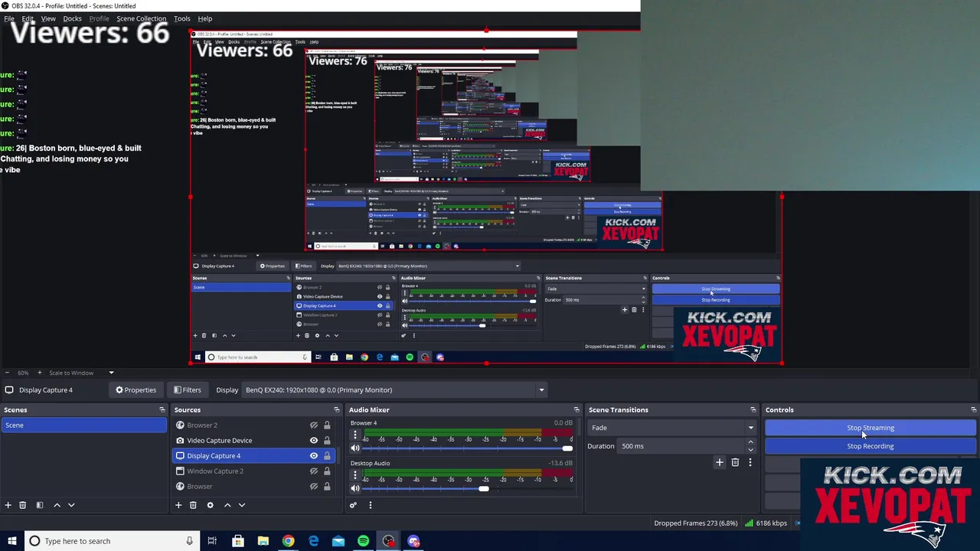
Task: Open Scale to Window dropdown arrow
Action: pos(111,373)
